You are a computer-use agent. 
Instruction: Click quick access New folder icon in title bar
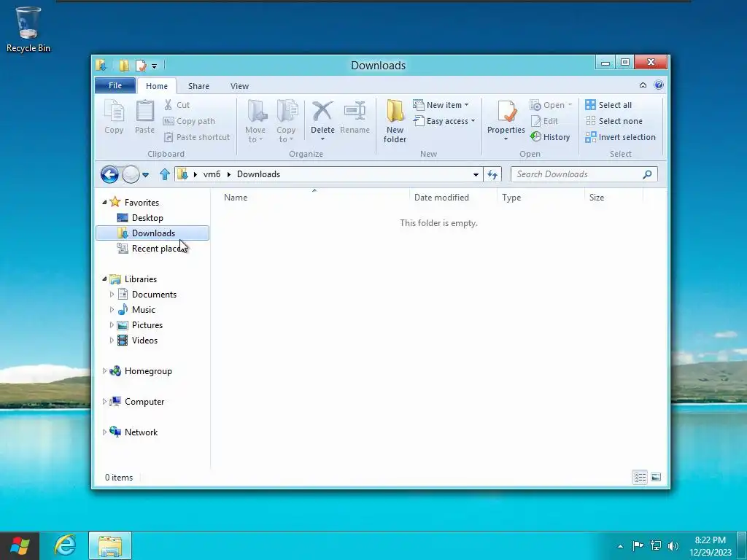click(x=124, y=65)
